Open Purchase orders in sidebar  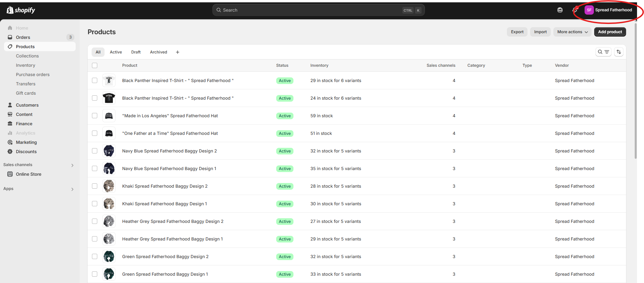(33, 74)
